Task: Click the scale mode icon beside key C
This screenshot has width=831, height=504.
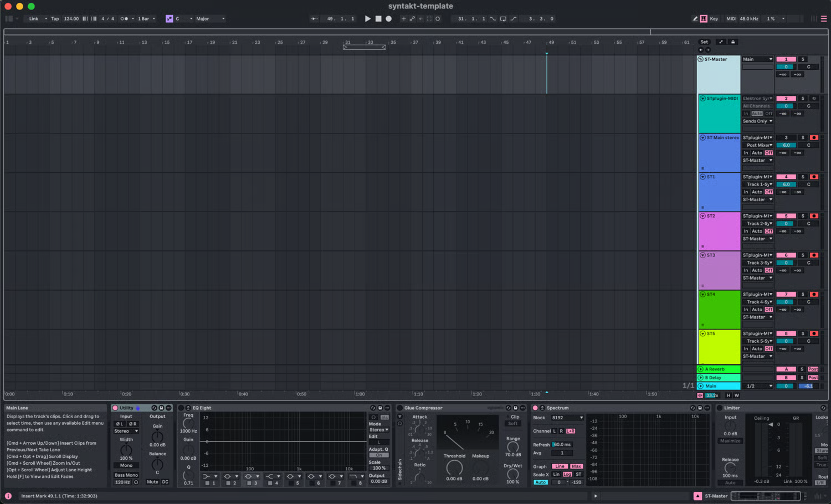Action: 170,19
